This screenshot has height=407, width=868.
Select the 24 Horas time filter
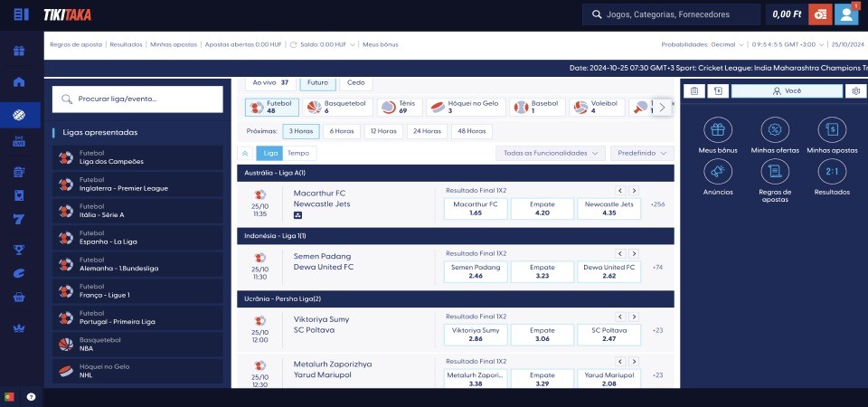pos(428,131)
